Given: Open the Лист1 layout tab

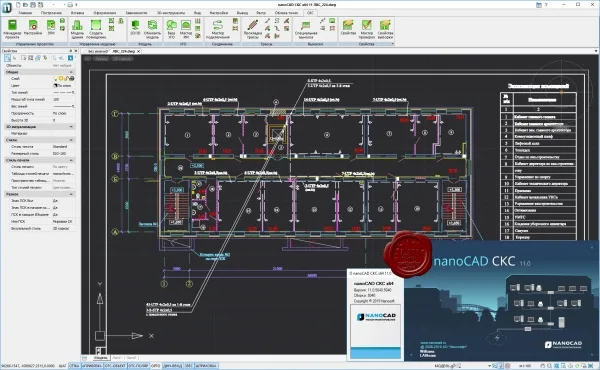Looking at the screenshot, I should click(x=117, y=358).
